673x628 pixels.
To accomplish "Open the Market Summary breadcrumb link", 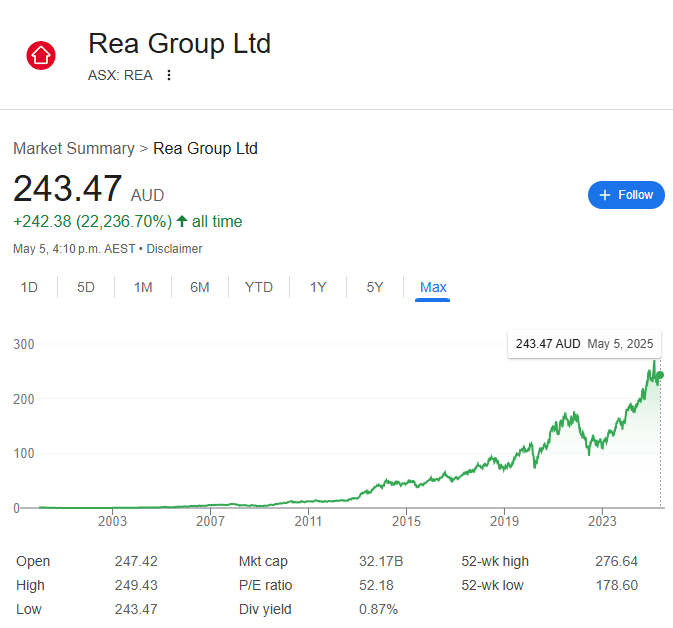I will pyautogui.click(x=74, y=149).
